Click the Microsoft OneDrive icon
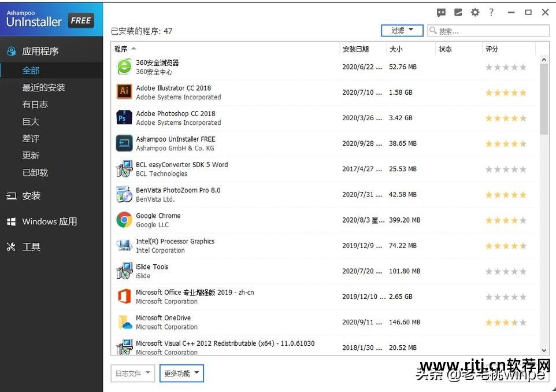Screen dimensions: 556x392 coord(125,322)
